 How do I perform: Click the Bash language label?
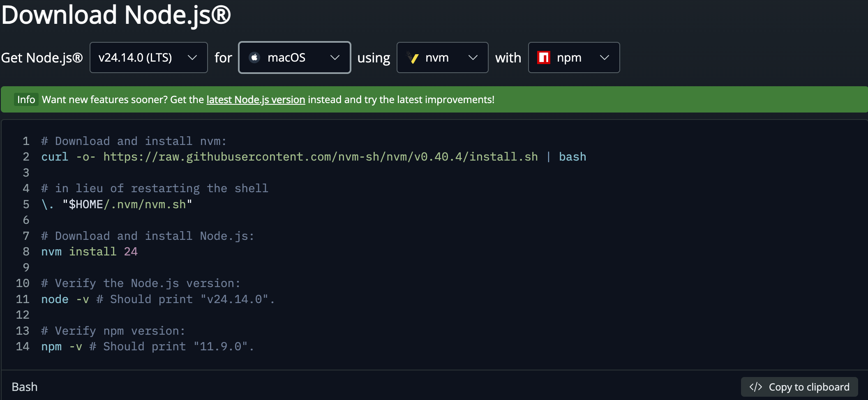(x=25, y=387)
